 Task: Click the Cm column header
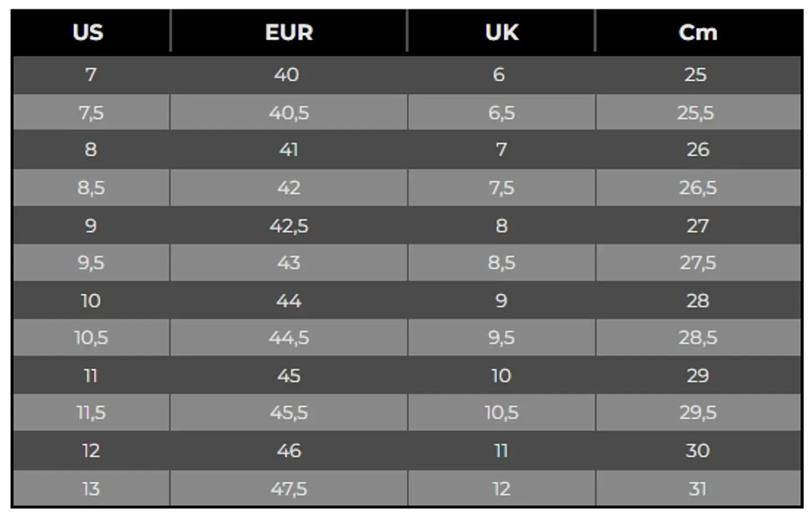[x=698, y=32]
